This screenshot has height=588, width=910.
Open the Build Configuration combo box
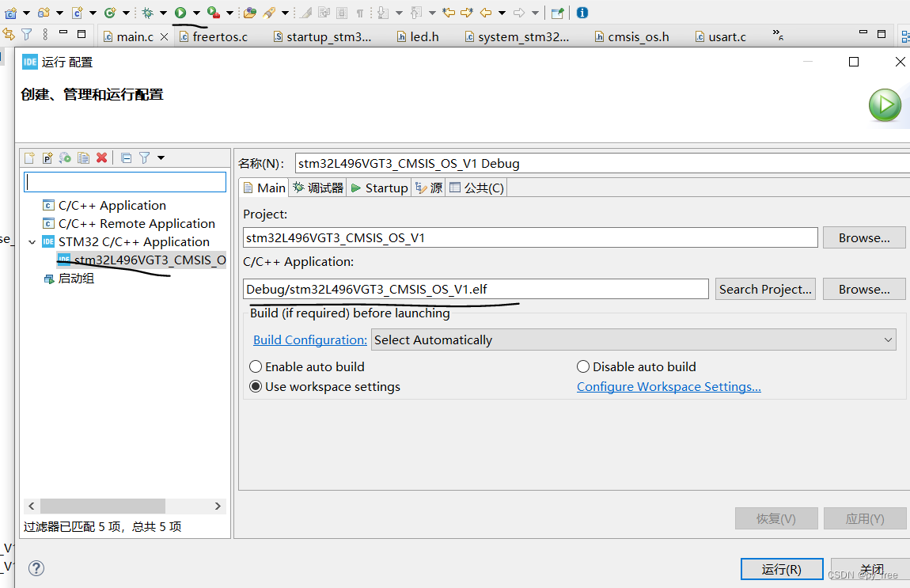point(633,340)
